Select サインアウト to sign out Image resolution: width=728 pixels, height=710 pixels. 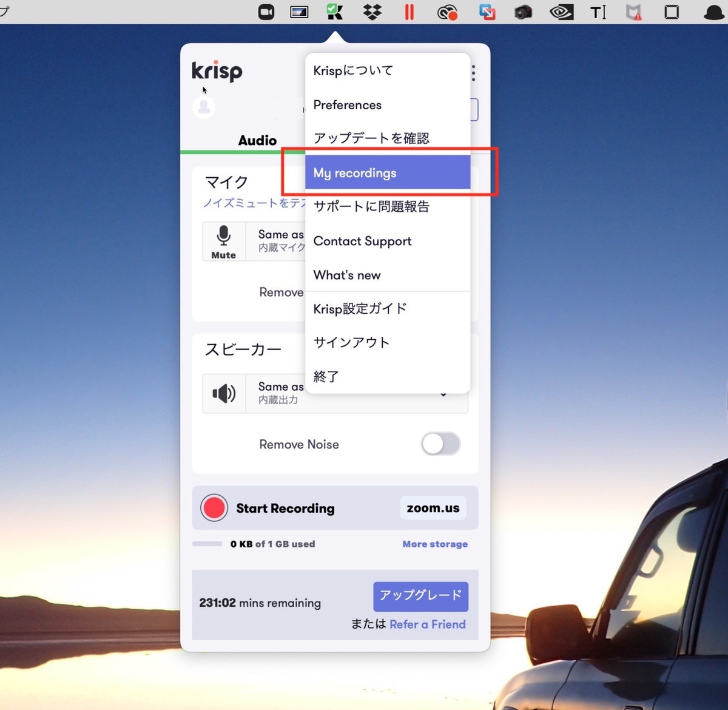[x=388, y=342]
